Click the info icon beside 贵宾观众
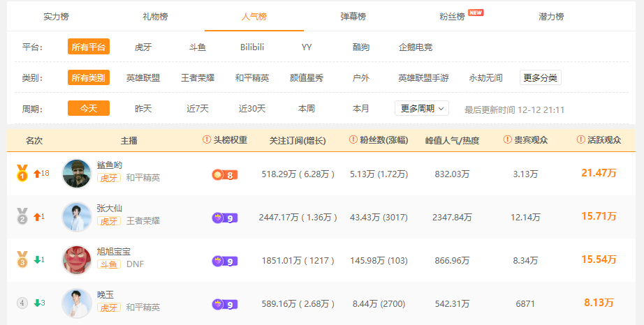Screen dimensions: 644x325 coord(507,139)
